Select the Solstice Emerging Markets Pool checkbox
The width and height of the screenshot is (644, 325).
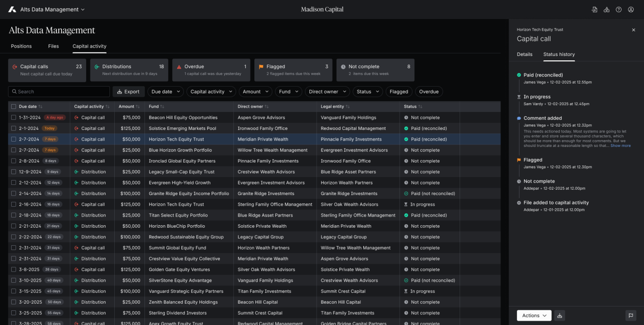pyautogui.click(x=14, y=128)
